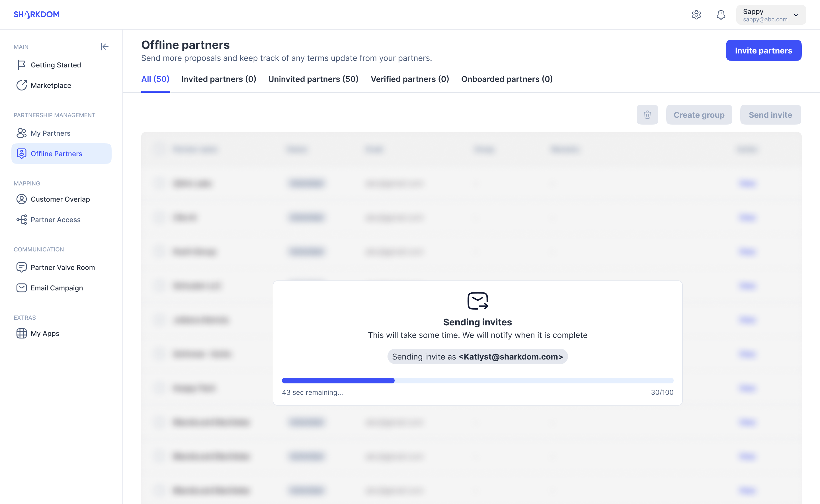
Task: Open the notifications bell
Action: 721,15
